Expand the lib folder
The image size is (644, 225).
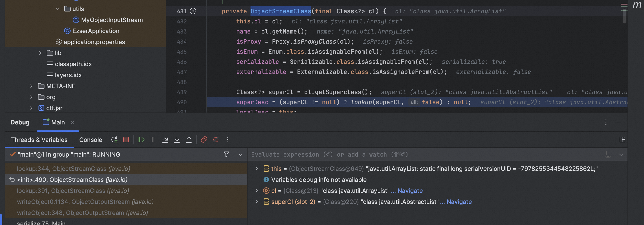40,53
